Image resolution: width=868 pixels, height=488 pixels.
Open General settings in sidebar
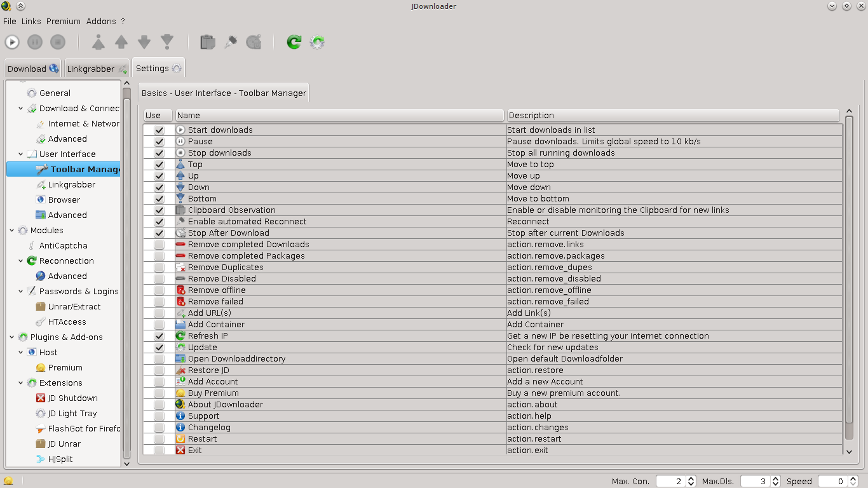pyautogui.click(x=55, y=93)
